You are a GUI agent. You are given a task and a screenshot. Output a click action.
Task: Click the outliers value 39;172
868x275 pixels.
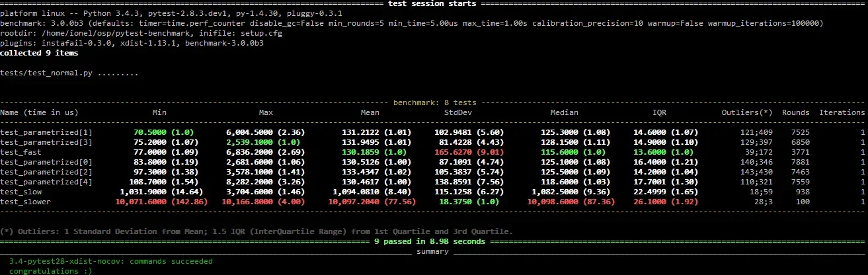(x=759, y=152)
